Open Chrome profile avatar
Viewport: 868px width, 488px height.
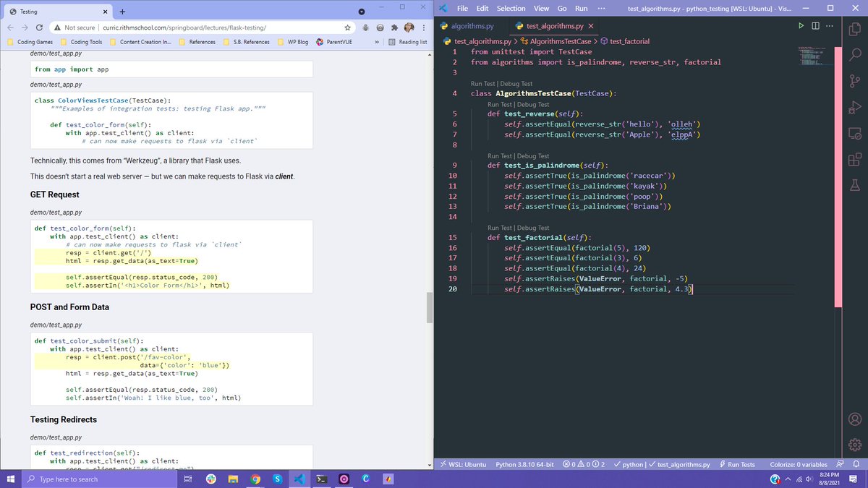pyautogui.click(x=409, y=27)
